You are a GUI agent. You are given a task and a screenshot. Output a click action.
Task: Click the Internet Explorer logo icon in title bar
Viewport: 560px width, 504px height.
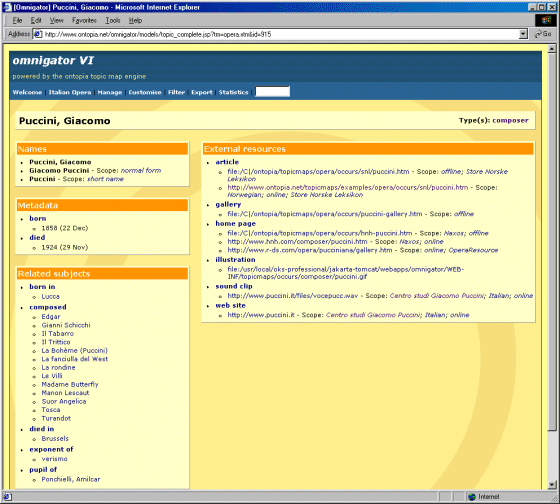click(7, 7)
